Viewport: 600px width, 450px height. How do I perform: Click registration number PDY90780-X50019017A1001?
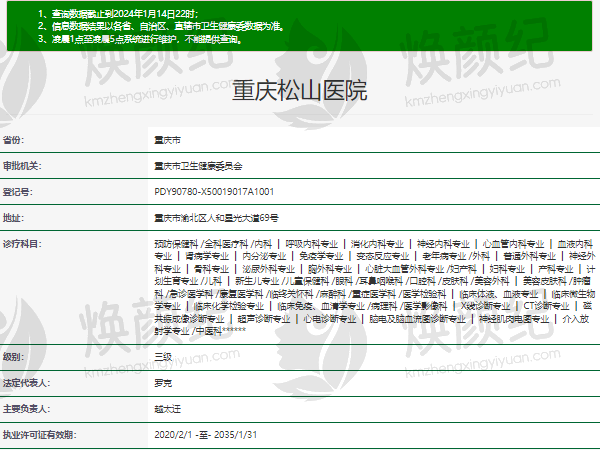point(214,192)
